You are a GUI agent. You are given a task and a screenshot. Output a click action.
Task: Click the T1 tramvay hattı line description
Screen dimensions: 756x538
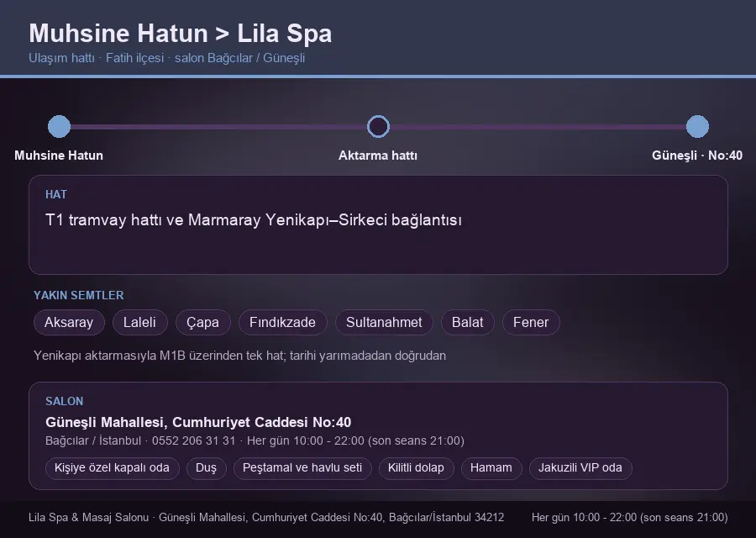254,220
